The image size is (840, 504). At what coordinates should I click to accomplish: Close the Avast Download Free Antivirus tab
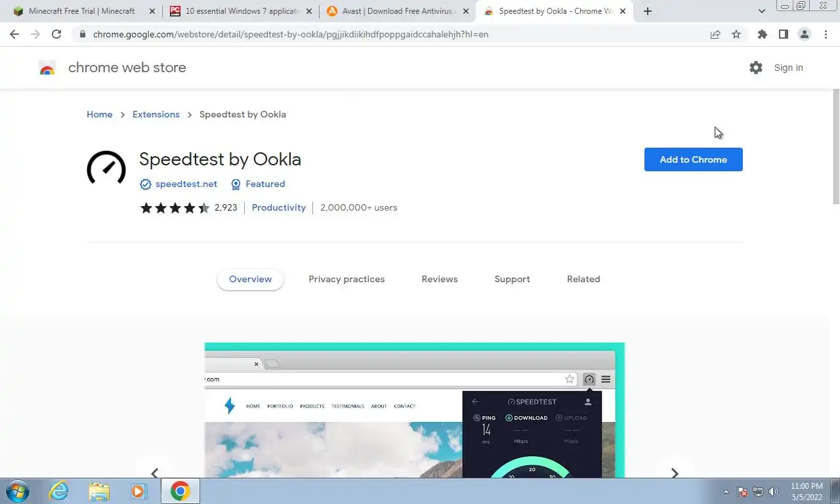point(466,11)
